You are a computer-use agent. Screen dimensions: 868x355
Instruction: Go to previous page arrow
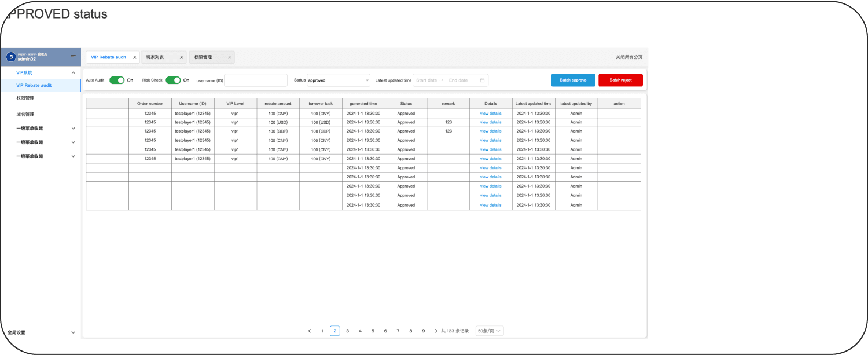coord(310,331)
